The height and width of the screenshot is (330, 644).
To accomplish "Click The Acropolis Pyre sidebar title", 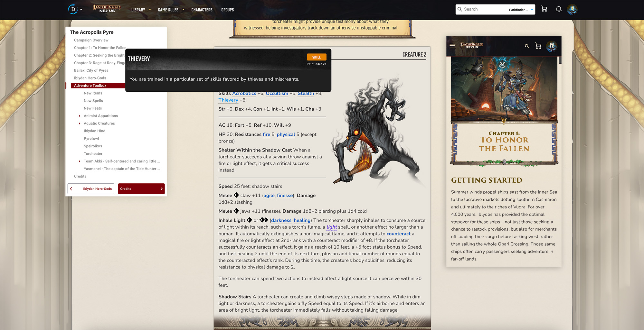I will (x=92, y=32).
